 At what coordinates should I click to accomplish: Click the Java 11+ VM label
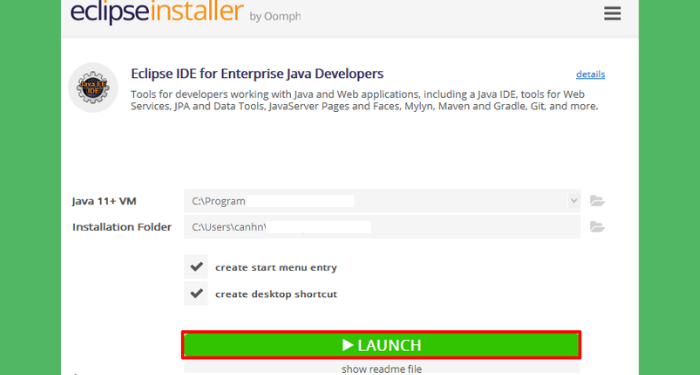[104, 201]
